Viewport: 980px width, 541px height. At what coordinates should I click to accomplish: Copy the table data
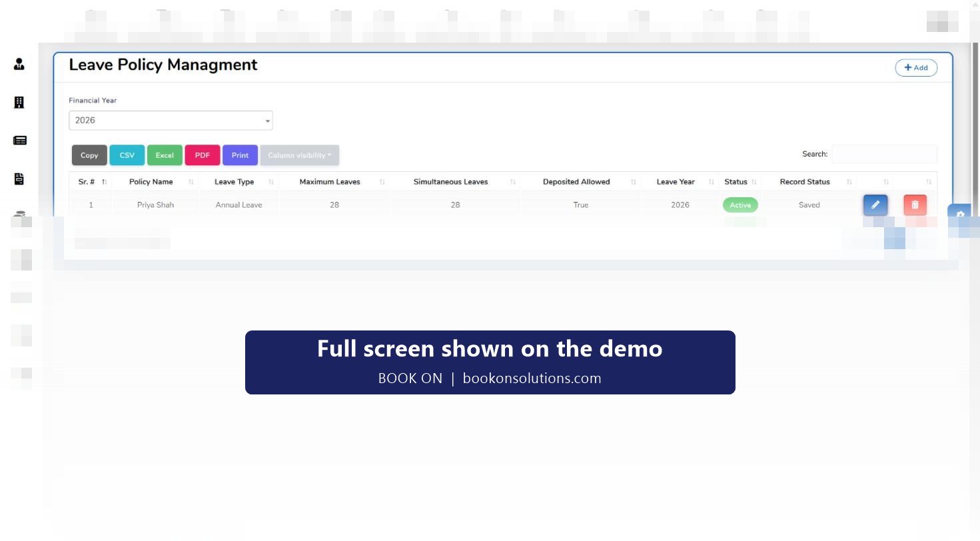pyautogui.click(x=89, y=155)
